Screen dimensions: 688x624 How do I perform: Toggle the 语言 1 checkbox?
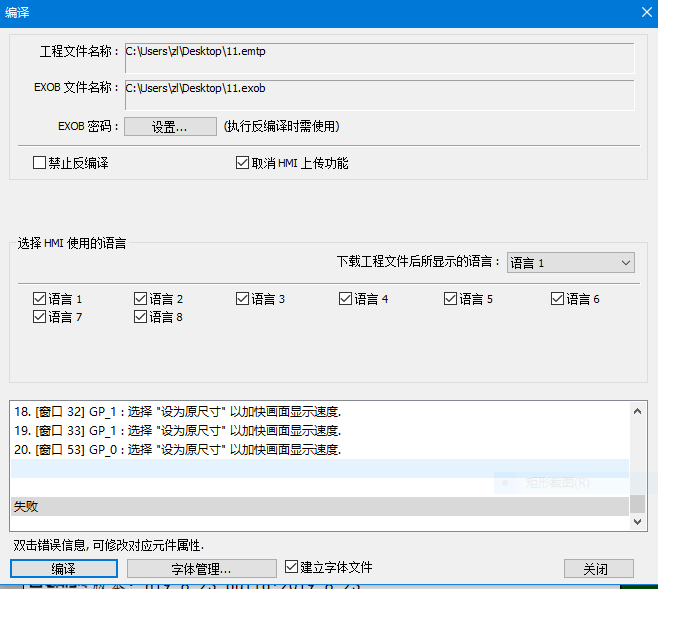point(40,299)
